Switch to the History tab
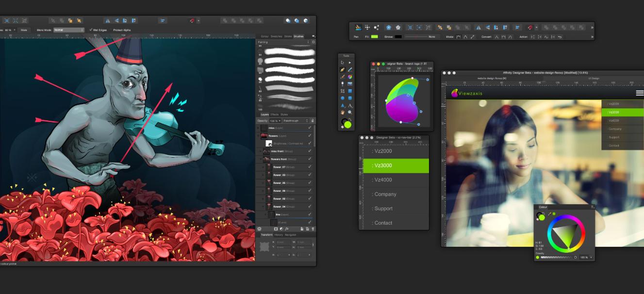The height and width of the screenshot is (294, 644). [x=279, y=235]
